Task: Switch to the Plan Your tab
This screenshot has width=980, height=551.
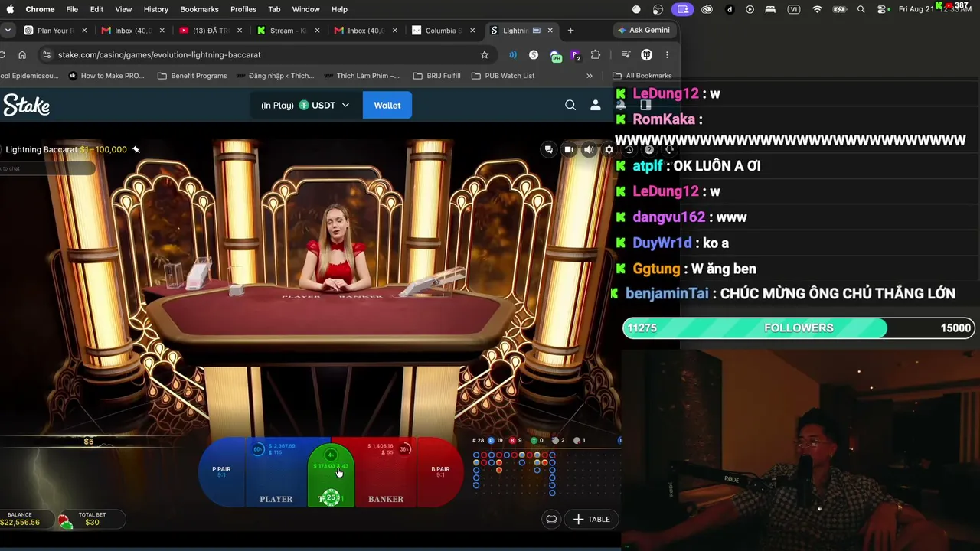Action: click(x=55, y=31)
